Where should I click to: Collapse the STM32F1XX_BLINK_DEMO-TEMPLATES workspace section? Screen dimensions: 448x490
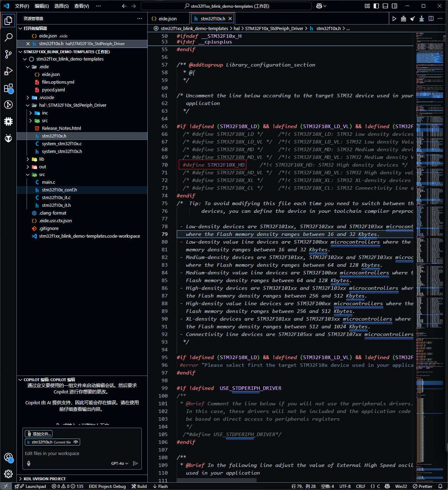(x=20, y=52)
